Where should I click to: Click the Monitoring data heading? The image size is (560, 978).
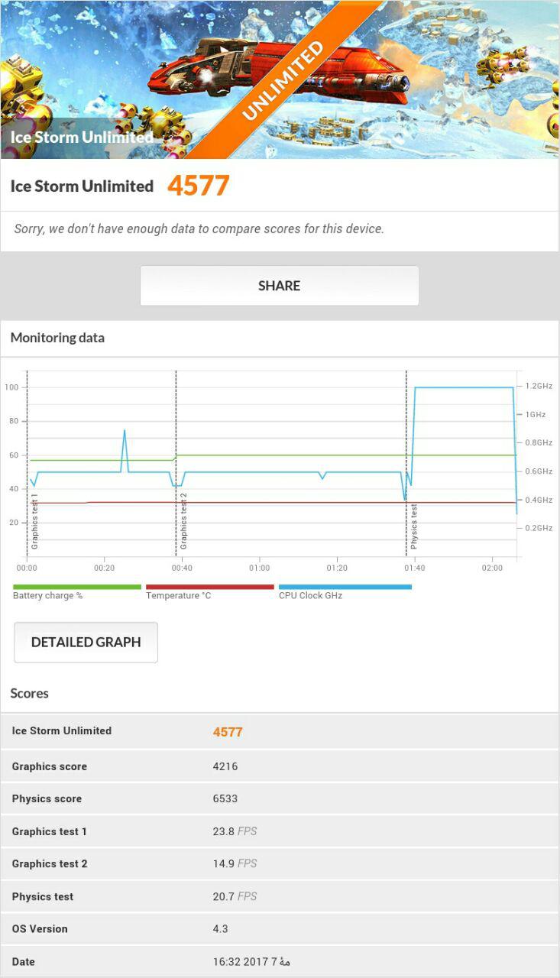pyautogui.click(x=57, y=338)
